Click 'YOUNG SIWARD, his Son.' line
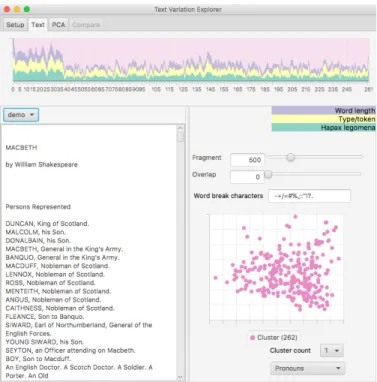377x382 pixels. click(44, 342)
